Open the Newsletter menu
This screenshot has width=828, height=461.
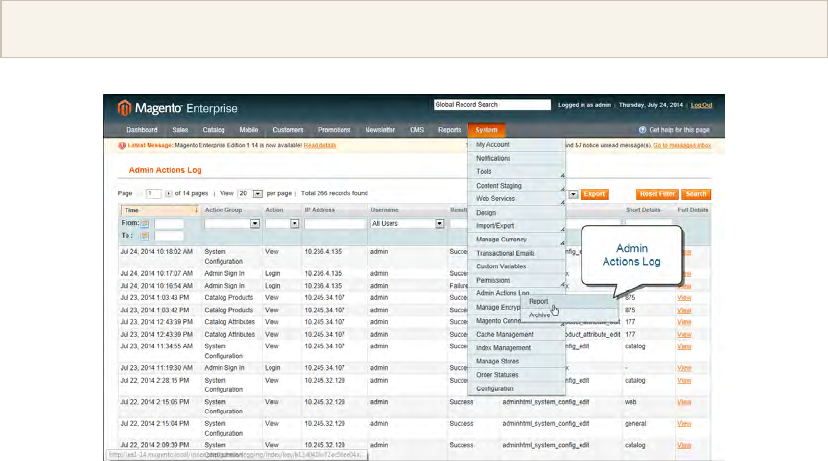(x=380, y=130)
